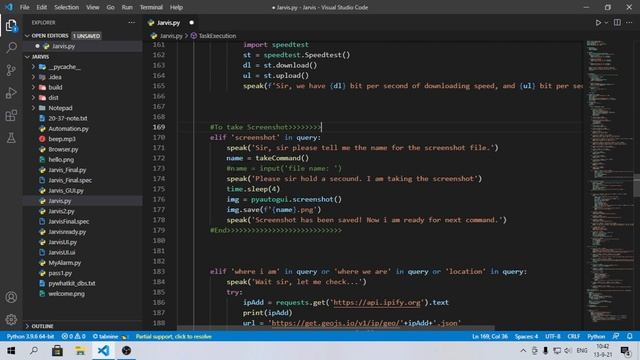The width and height of the screenshot is (640, 360).
Task: Open notifications bell in status bar
Action: 630,336
